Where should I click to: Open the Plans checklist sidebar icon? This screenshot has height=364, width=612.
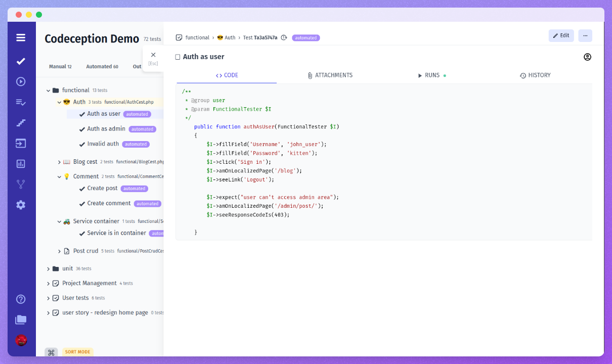click(21, 102)
